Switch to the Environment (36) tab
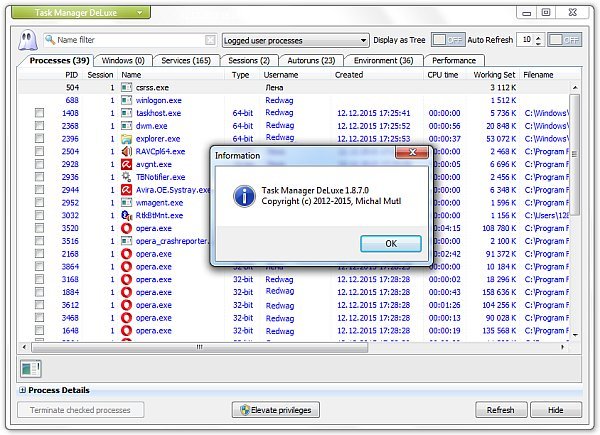 383,60
